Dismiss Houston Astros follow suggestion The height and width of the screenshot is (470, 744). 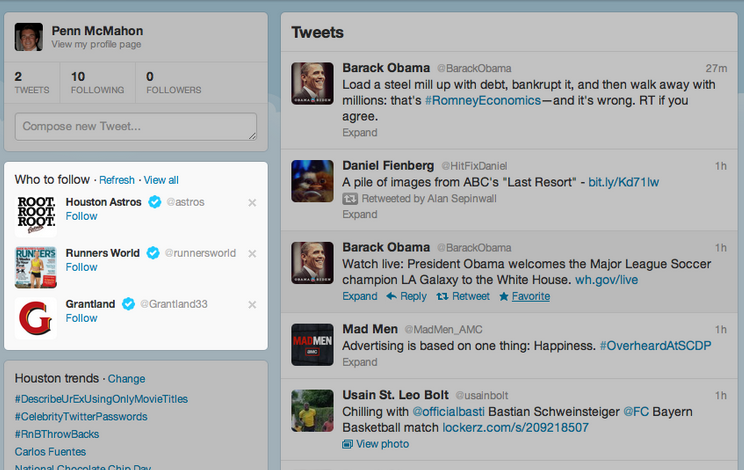click(252, 203)
